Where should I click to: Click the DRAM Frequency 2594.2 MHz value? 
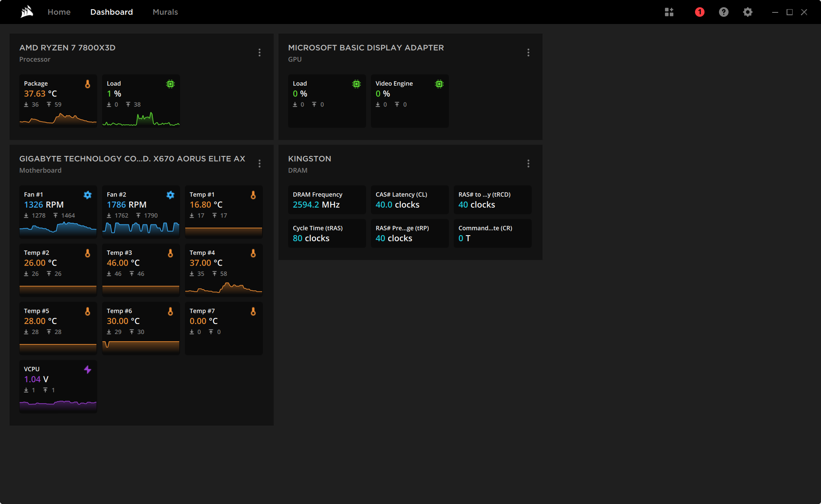coord(316,205)
